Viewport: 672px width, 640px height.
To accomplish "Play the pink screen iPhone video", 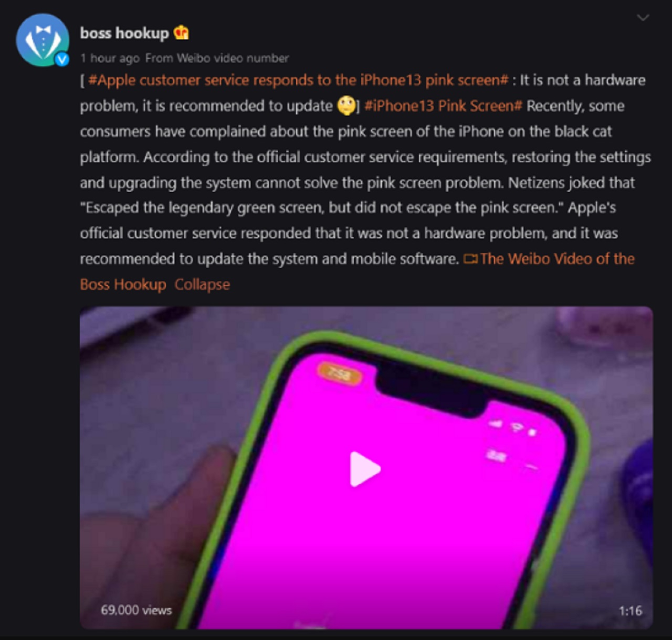I will pos(365,469).
